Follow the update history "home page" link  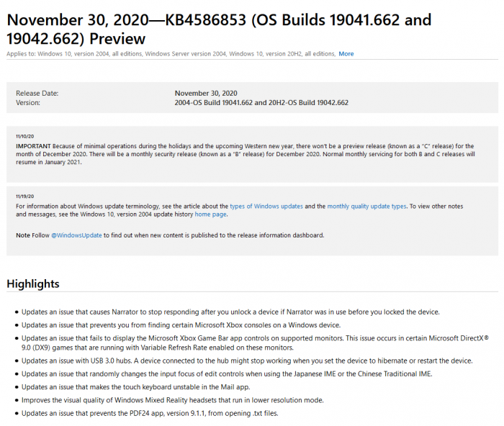pos(210,214)
